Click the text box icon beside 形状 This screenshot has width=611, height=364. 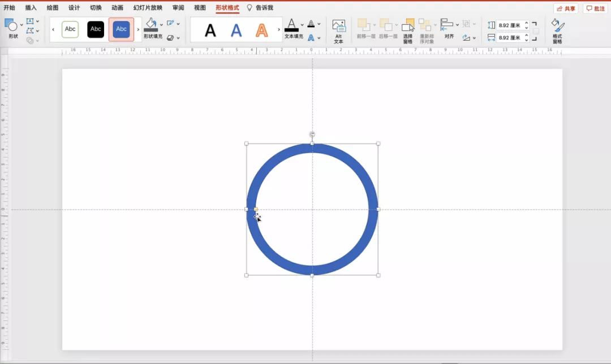point(30,21)
